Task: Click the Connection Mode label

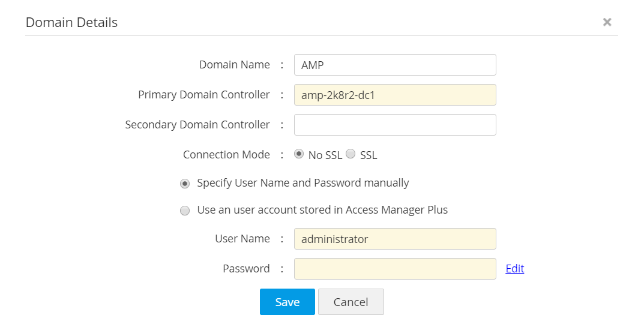Action: coord(226,155)
